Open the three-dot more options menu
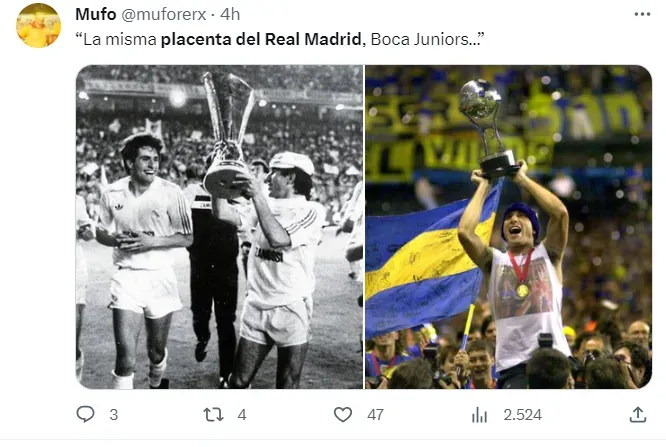 (x=642, y=15)
